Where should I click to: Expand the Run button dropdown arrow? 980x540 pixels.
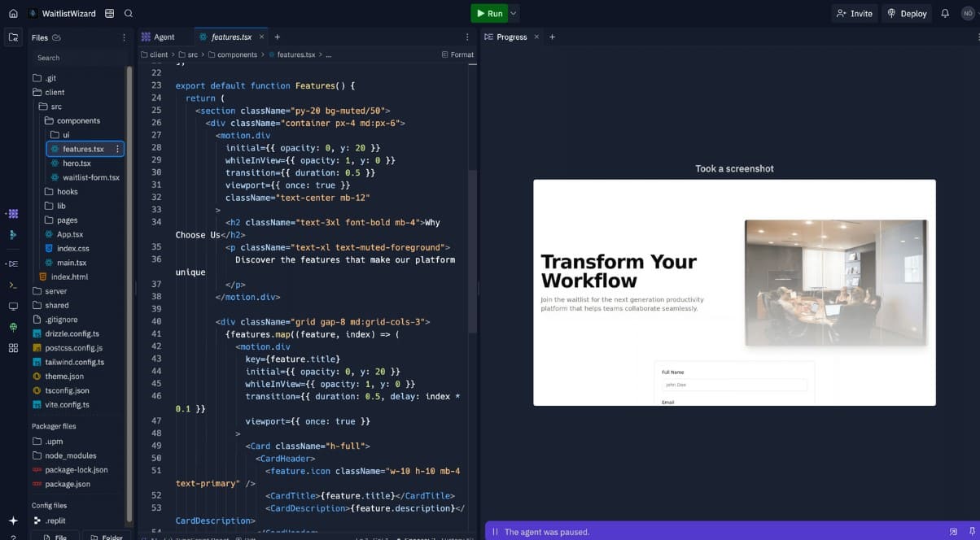point(514,14)
